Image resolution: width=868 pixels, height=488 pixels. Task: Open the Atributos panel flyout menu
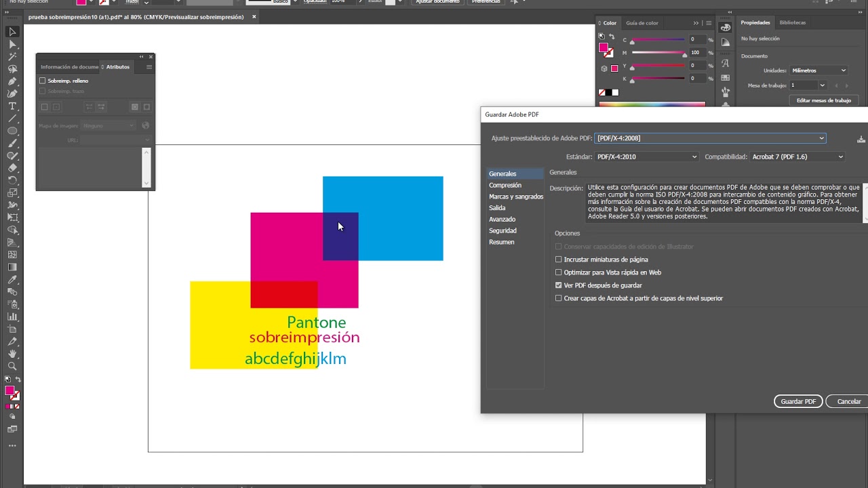(x=149, y=67)
